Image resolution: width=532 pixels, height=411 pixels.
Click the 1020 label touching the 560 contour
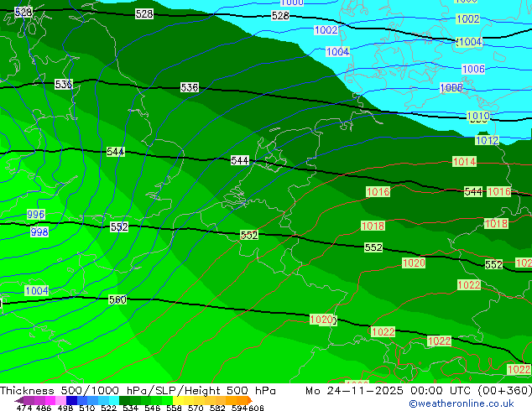click(x=321, y=320)
